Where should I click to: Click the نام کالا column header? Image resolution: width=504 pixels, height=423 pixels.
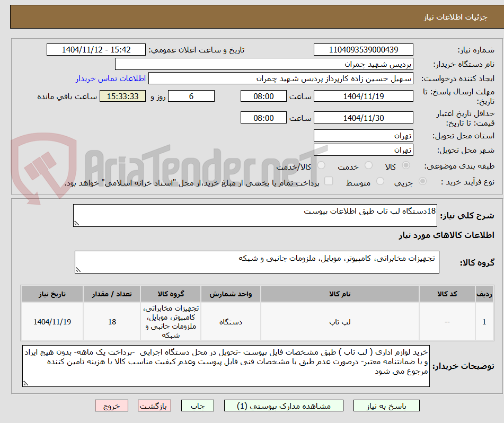coord(340,294)
